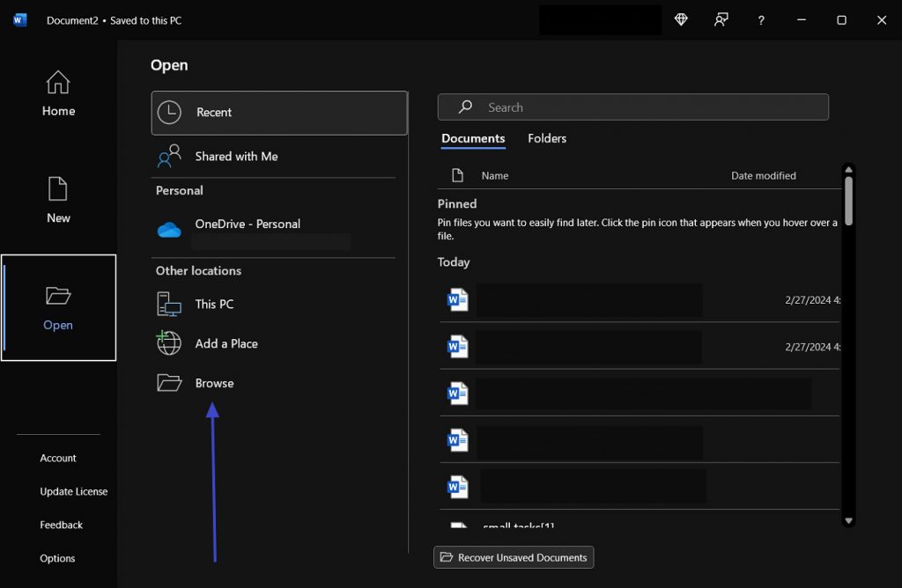Select OneDrive - Personal cloud location
This screenshot has width=902, height=588.
[x=248, y=224]
